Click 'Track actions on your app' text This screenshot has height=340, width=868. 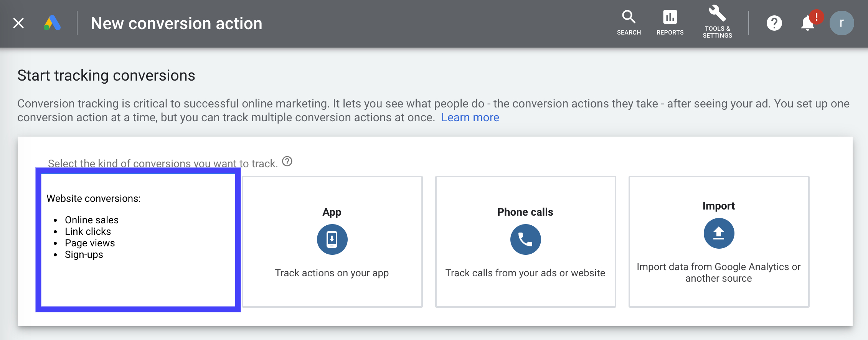332,273
